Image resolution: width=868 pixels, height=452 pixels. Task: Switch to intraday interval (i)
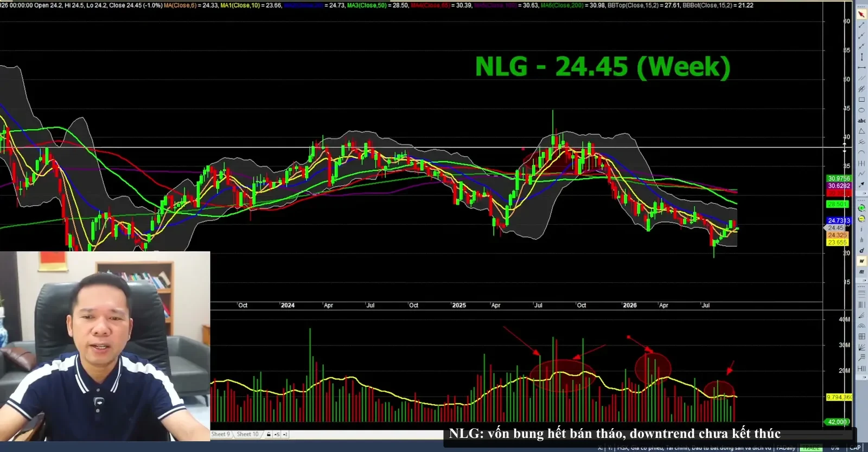pos(861,230)
